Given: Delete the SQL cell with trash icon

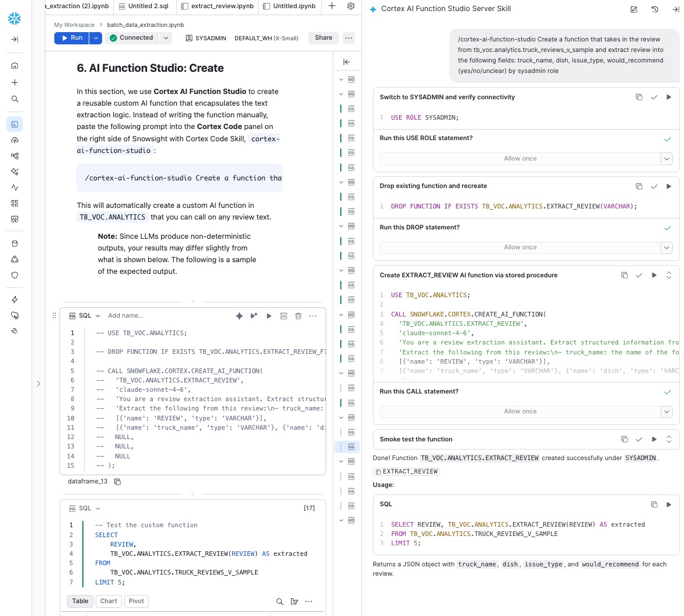Looking at the screenshot, I should [298, 316].
